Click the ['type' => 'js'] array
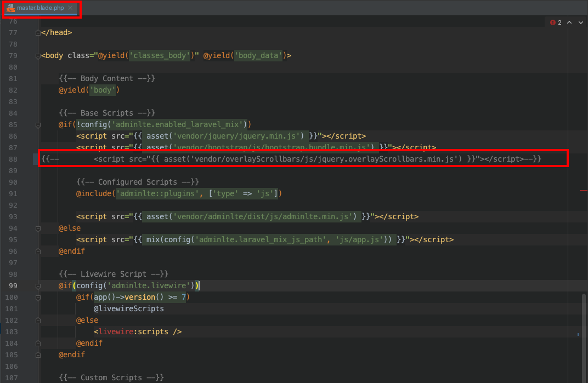This screenshot has width=588, height=383. 243,193
